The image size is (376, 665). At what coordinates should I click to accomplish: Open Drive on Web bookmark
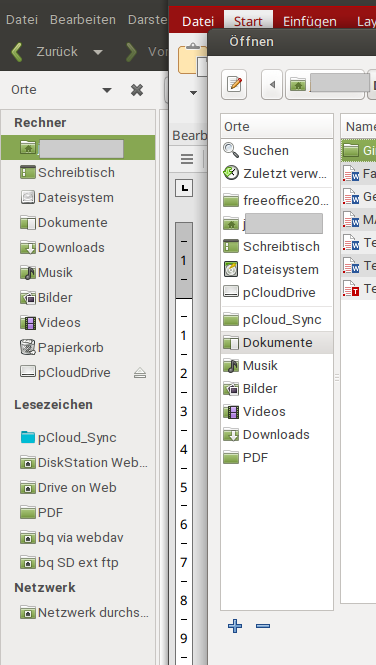tap(78, 488)
